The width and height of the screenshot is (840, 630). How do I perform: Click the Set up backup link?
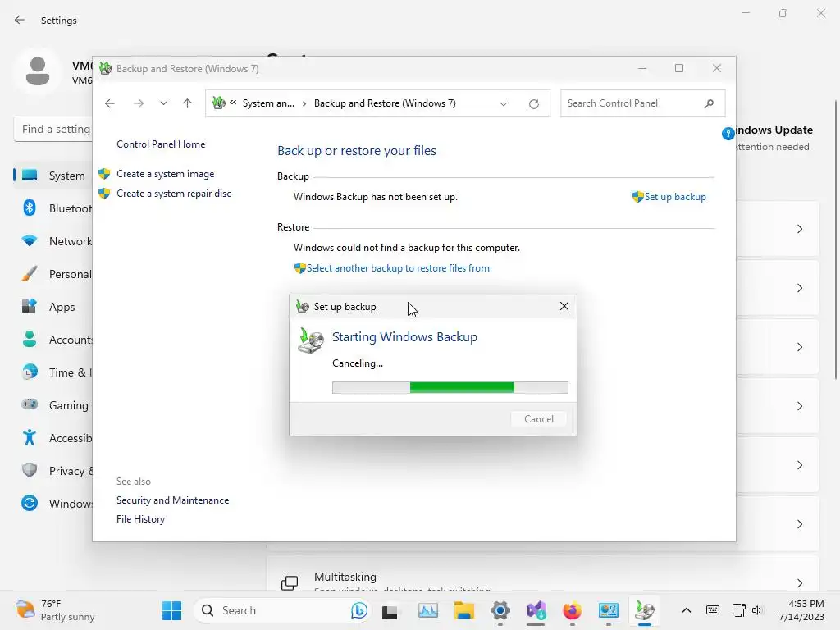pyautogui.click(x=675, y=197)
